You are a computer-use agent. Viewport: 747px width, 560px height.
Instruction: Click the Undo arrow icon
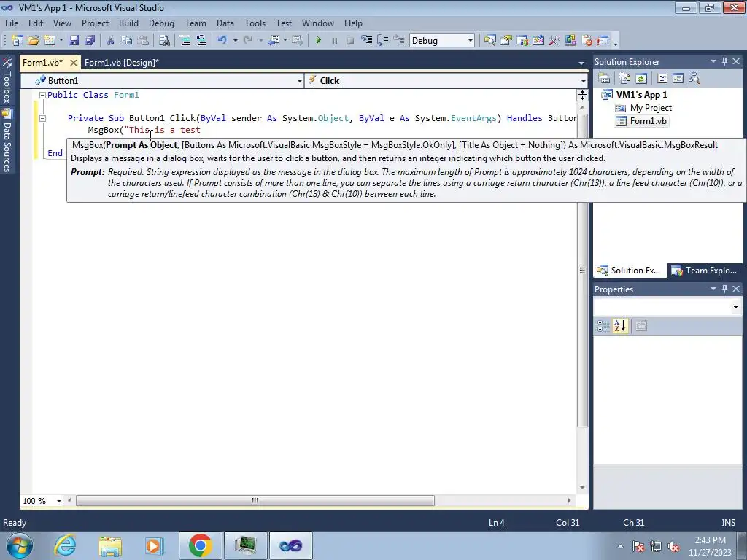[222, 41]
